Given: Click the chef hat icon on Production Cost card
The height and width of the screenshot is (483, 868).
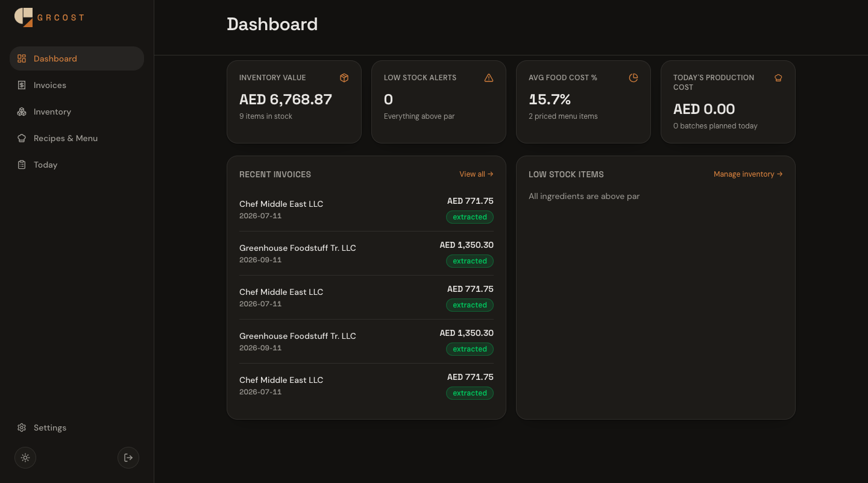Looking at the screenshot, I should [x=778, y=78].
